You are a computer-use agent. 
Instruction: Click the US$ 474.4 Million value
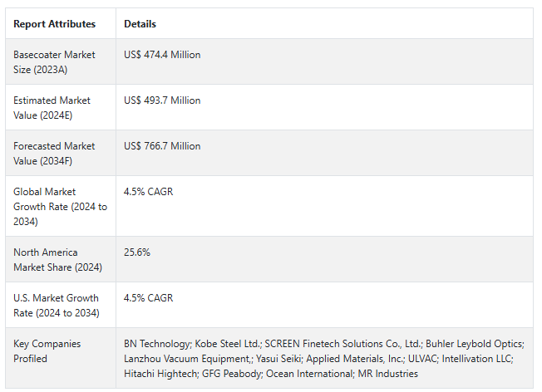pos(162,55)
